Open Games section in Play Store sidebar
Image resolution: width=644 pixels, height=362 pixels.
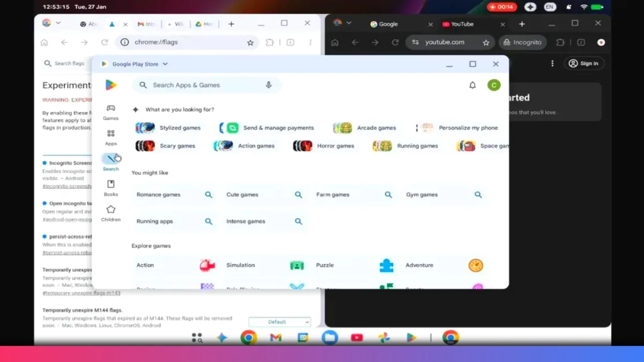(111, 112)
